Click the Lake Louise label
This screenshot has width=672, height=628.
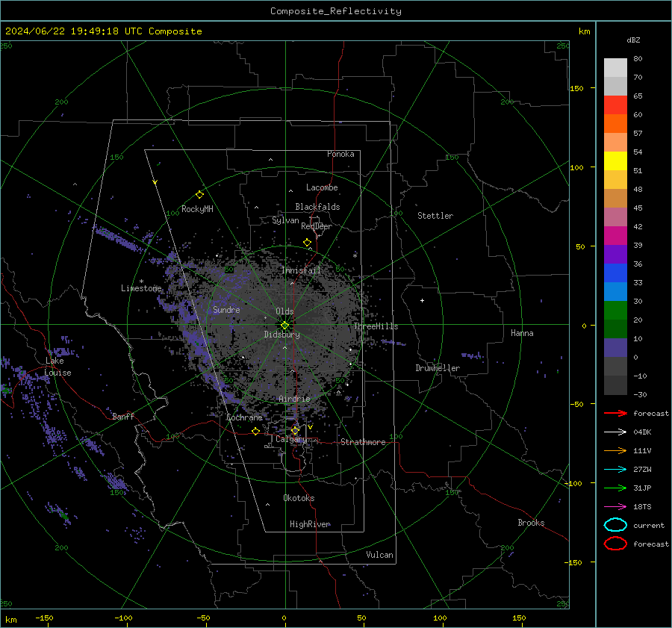[57, 367]
